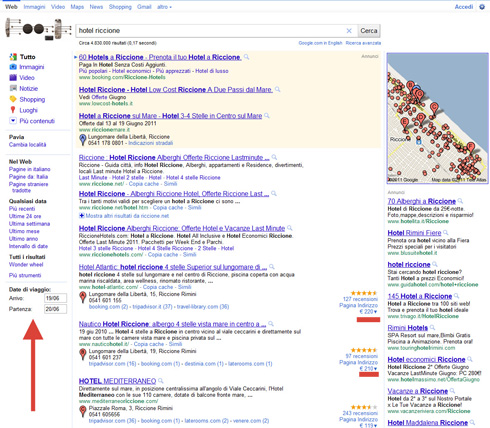The image size is (490, 428).
Task: Click map pin A under riccionemare.it ad
Action: 83,140
